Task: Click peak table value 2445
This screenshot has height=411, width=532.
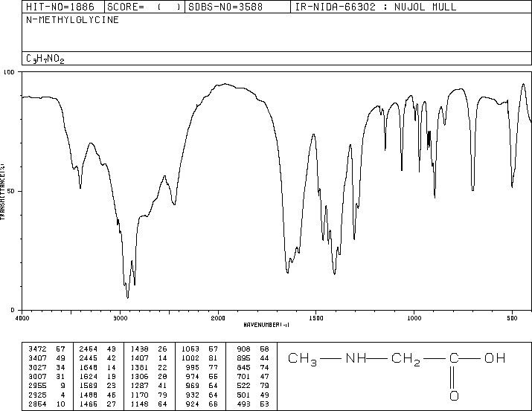Action: point(89,358)
